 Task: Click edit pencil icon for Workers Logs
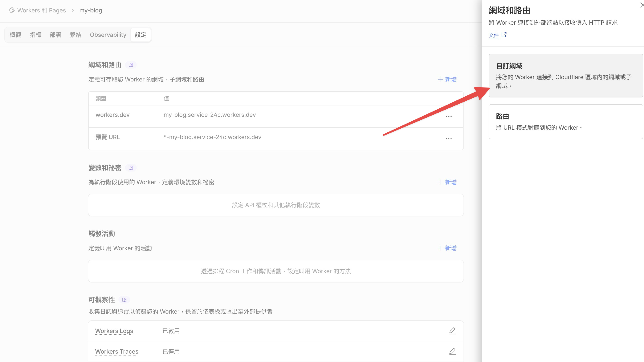452,330
